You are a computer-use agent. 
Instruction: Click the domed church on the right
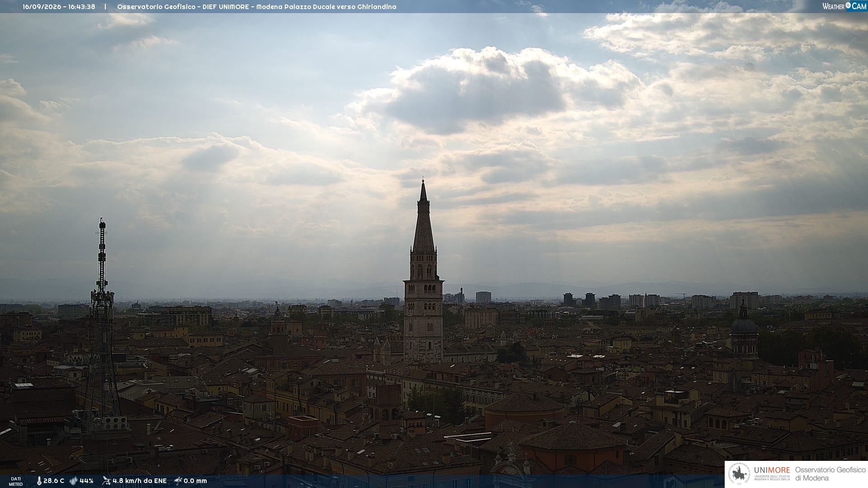pyautogui.click(x=744, y=332)
